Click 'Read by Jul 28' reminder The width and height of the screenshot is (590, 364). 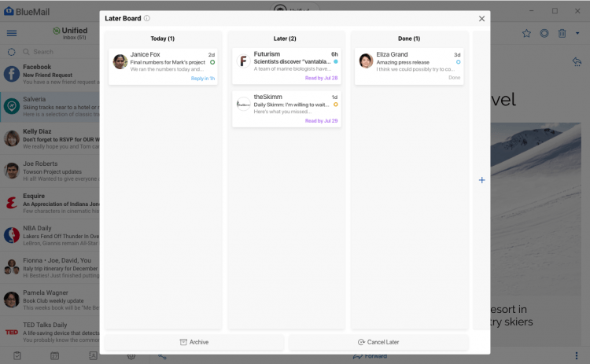[x=321, y=78]
